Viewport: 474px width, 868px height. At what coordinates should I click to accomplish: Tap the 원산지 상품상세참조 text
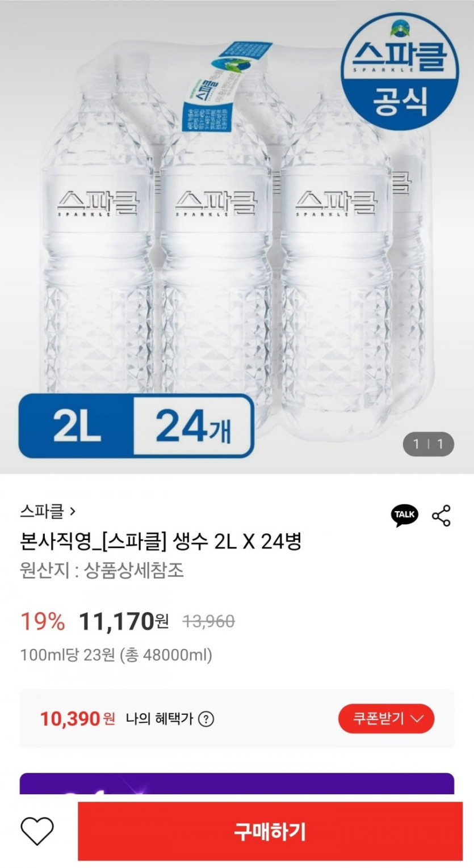click(102, 570)
